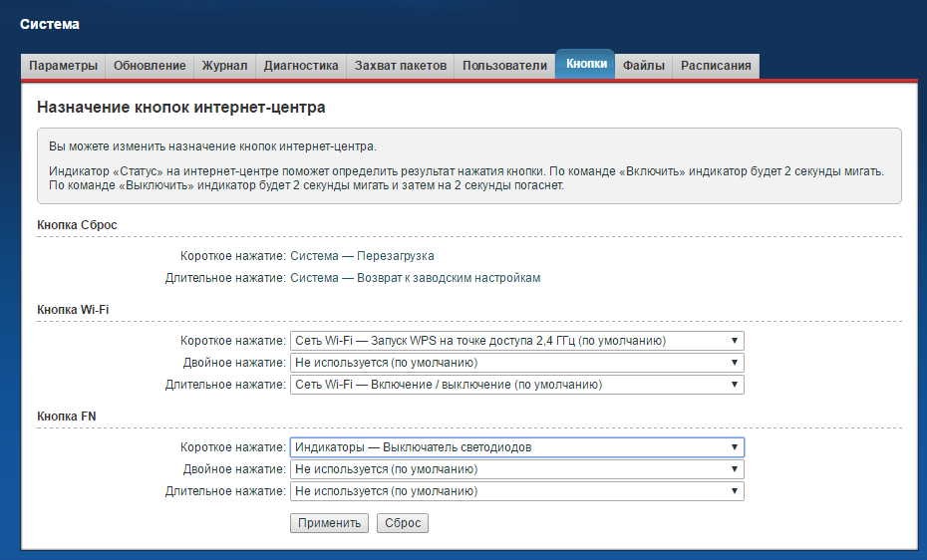Screen dimensions: 927x560
Task: Click the Назначение кнопок интернет-центра heading
Action: 180,107
